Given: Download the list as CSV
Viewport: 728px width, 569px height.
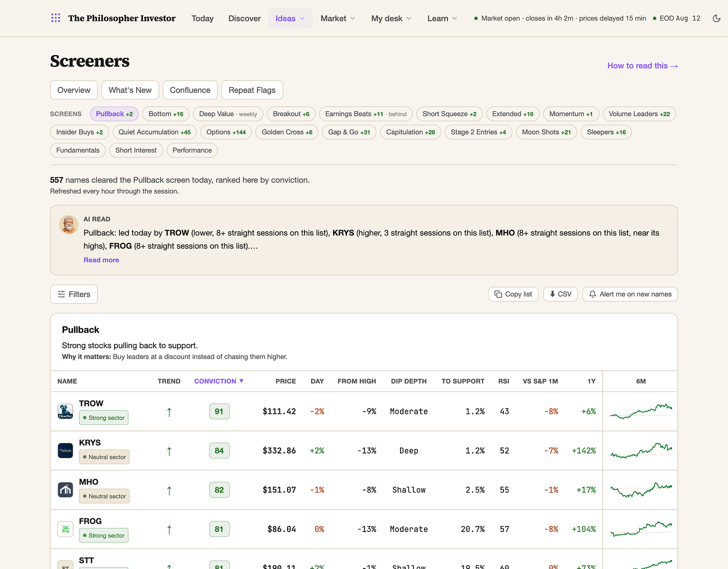Looking at the screenshot, I should [560, 294].
